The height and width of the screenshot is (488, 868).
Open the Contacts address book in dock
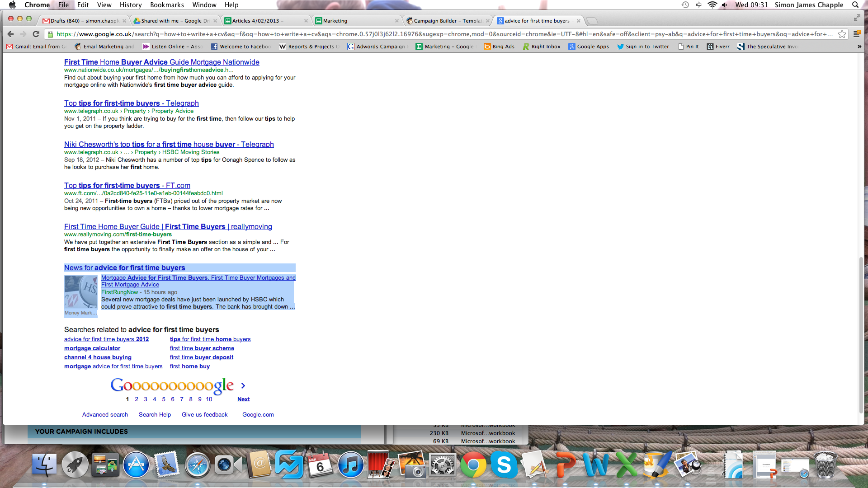[x=259, y=465]
